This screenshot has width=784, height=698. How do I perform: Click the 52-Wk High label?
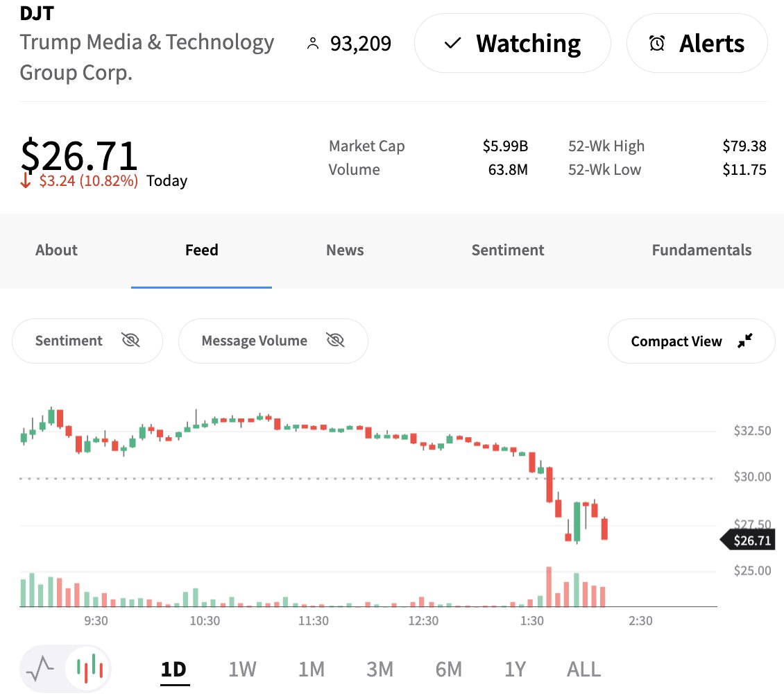click(x=606, y=146)
